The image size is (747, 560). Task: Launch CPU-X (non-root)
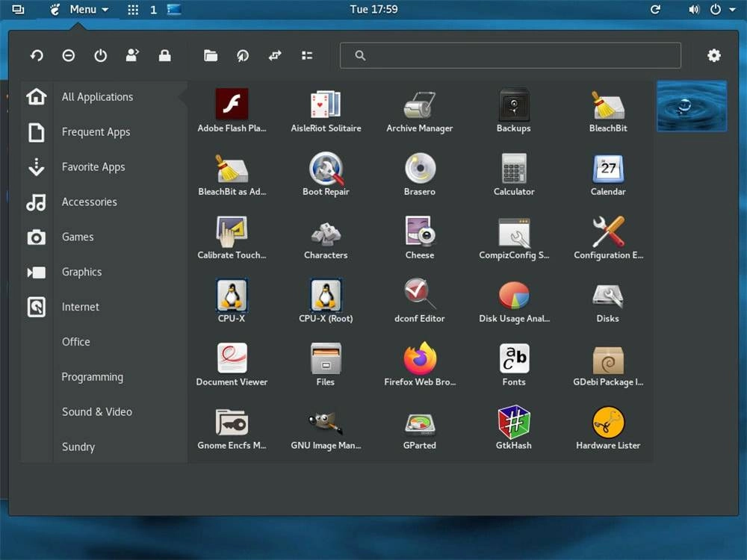232,301
